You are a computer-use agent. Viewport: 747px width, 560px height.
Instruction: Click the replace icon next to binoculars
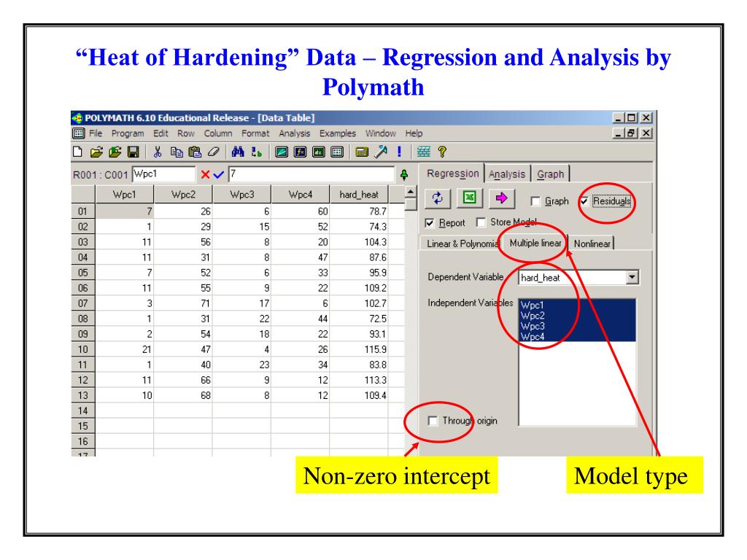click(x=256, y=152)
